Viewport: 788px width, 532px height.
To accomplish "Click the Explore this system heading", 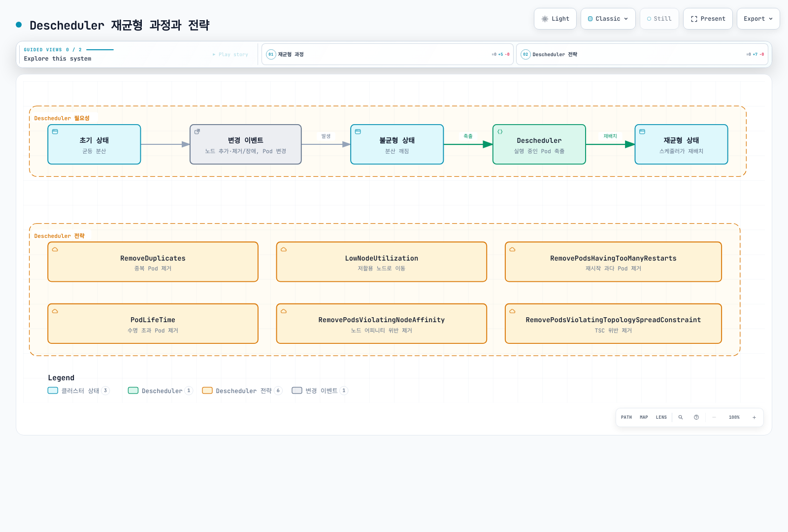I will tap(58, 59).
